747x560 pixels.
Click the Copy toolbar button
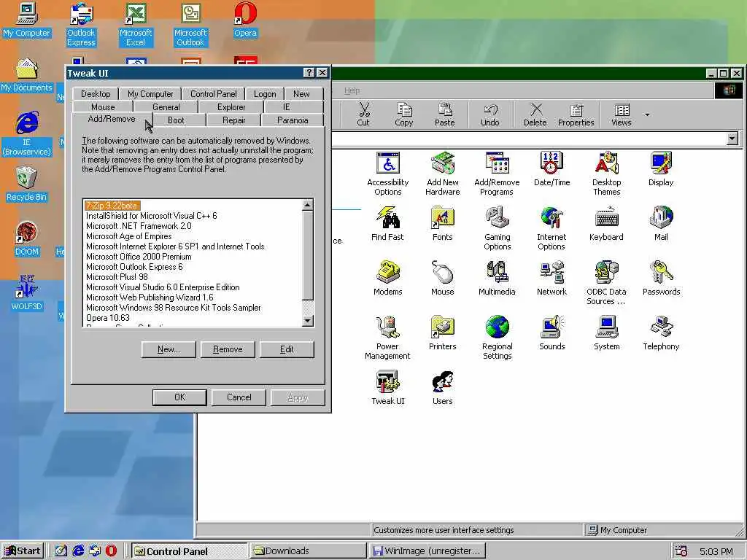(x=404, y=114)
